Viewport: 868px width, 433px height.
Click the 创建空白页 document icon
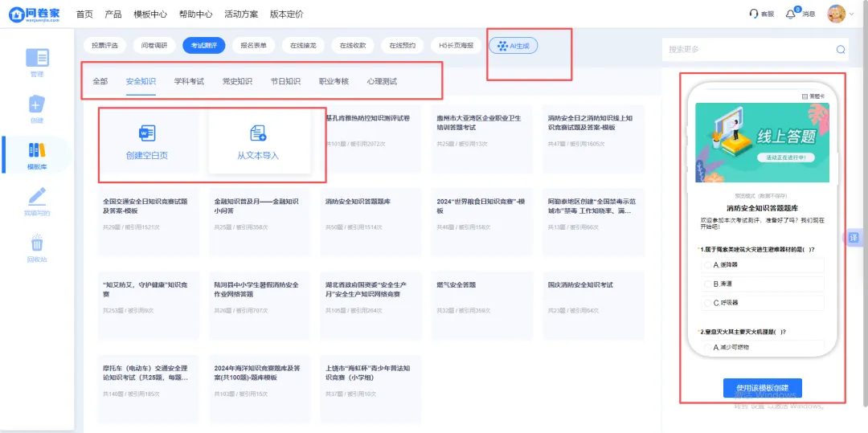coord(147,133)
